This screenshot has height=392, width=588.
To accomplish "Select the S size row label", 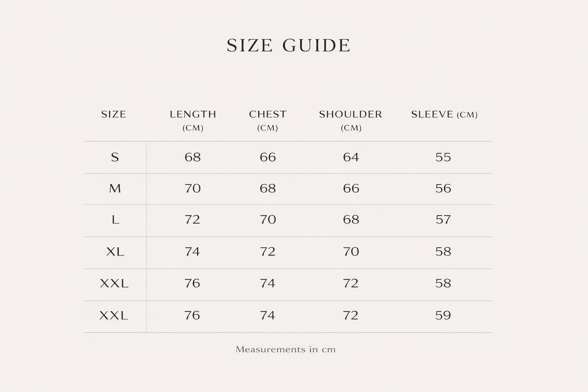I will [x=115, y=157].
